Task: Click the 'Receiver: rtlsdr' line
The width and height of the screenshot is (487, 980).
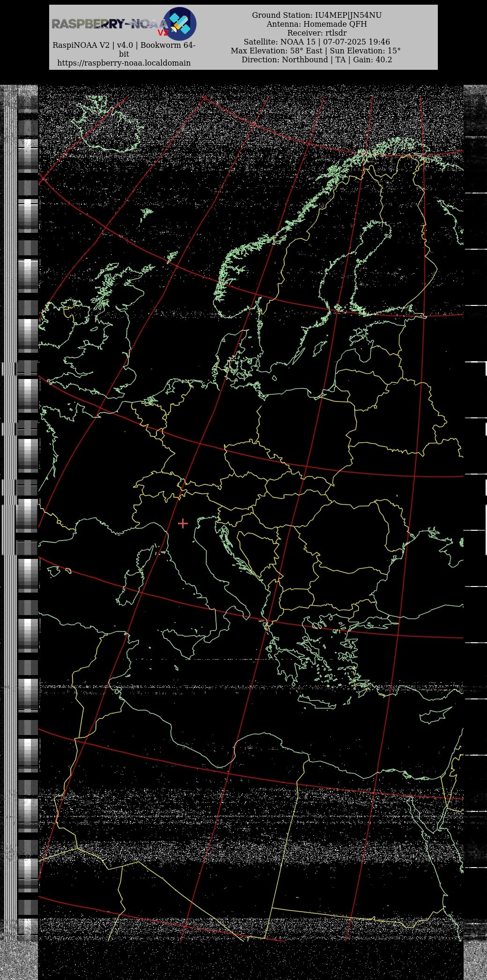Action: click(x=317, y=33)
